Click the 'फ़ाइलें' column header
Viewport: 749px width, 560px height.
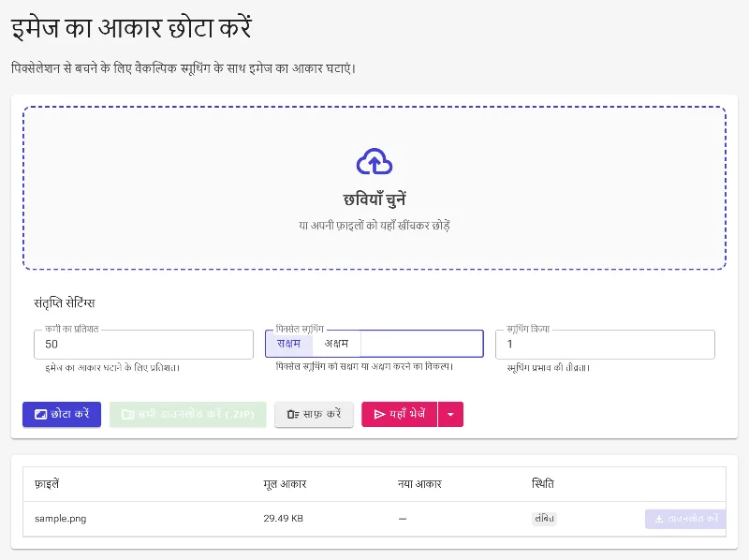coord(47,484)
